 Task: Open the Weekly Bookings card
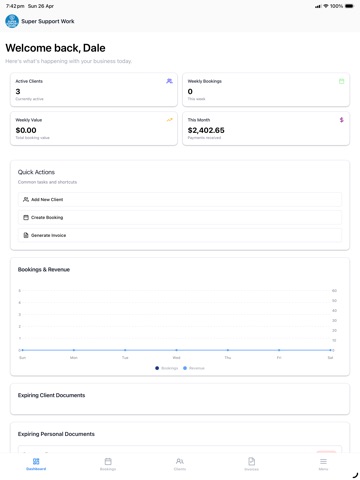[x=266, y=90]
